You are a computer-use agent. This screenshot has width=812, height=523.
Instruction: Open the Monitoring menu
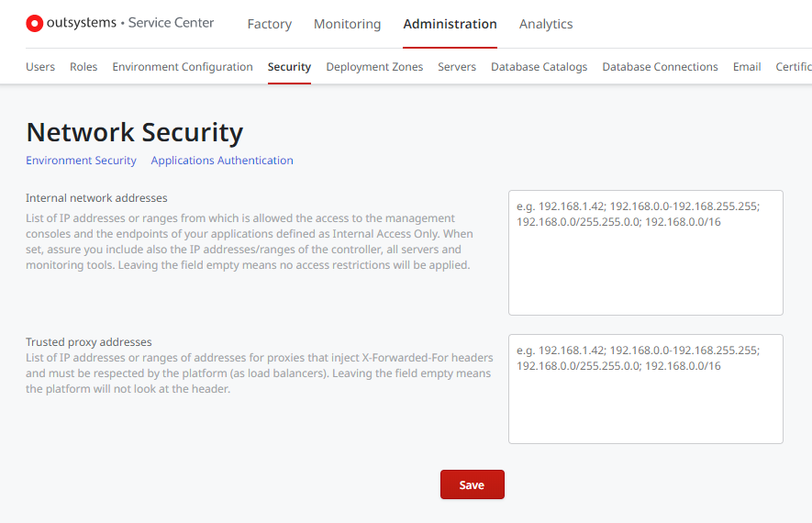point(347,24)
